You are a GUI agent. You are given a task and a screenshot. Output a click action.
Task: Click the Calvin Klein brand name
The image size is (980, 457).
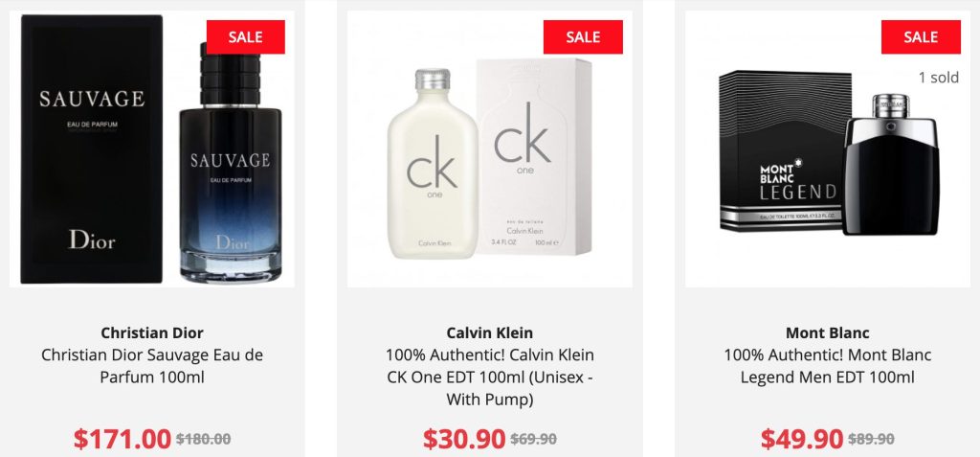coord(489,332)
